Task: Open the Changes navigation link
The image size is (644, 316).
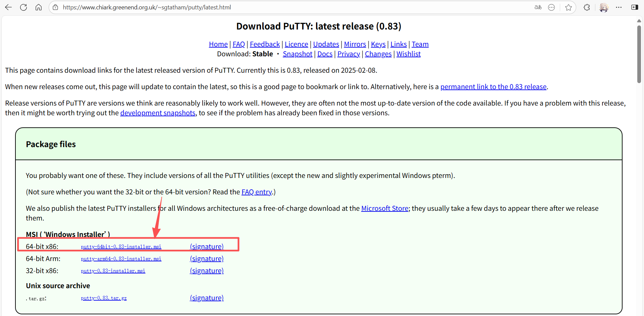Action: tap(378, 54)
